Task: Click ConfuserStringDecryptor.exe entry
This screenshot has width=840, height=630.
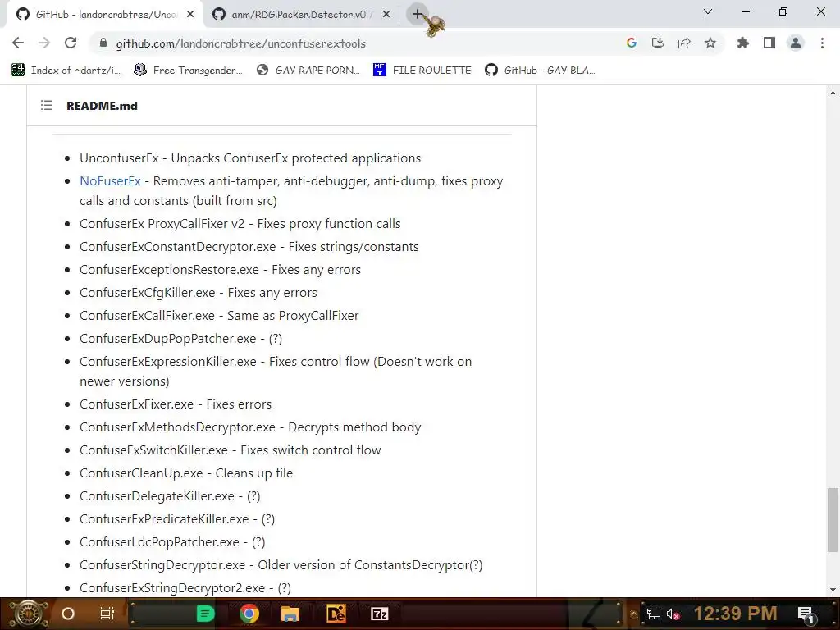Action: tap(281, 565)
